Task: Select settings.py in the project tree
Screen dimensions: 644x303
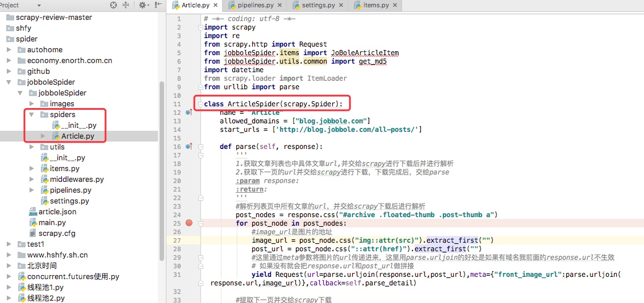Action: click(69, 201)
